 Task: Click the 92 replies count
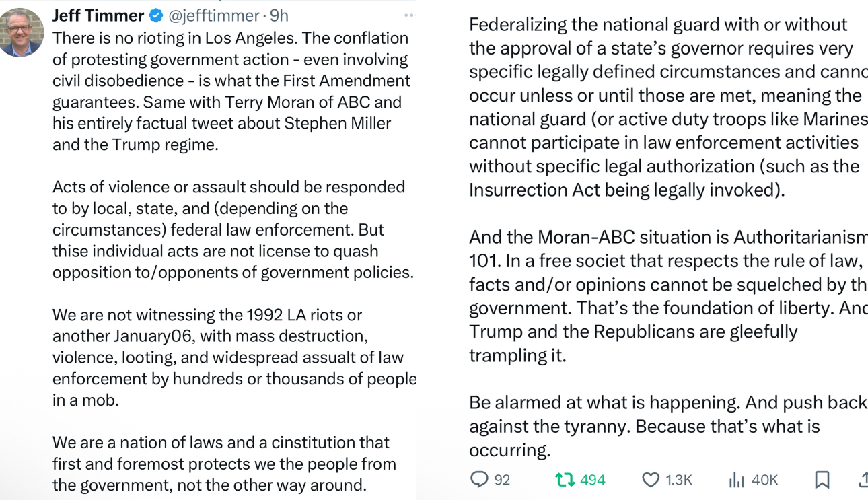tap(502, 480)
